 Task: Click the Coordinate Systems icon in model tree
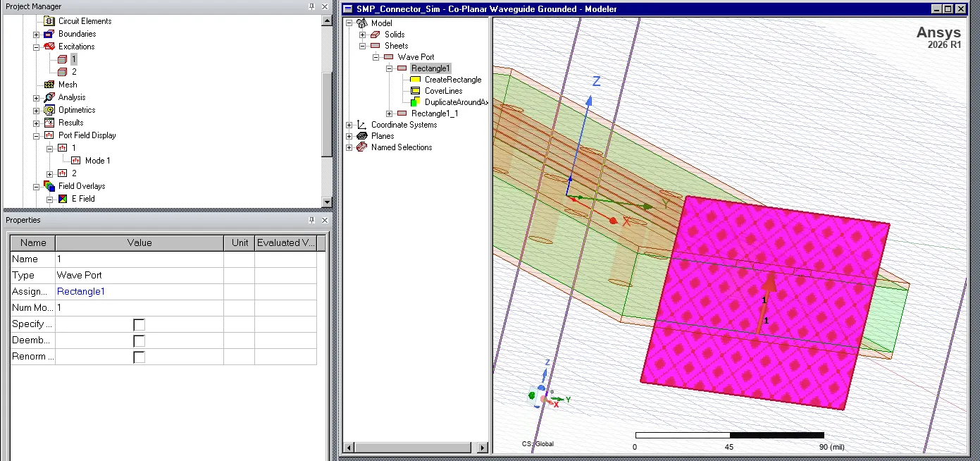click(x=362, y=125)
